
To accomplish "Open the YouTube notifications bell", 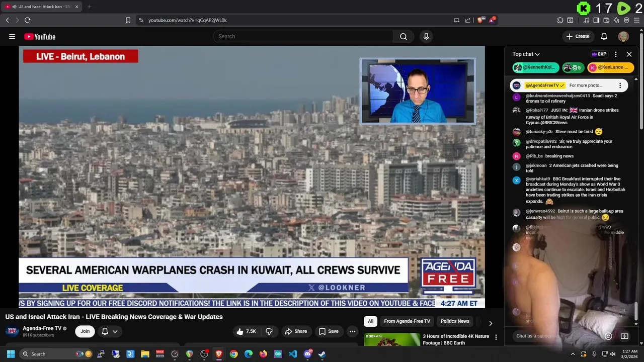I will (x=604, y=36).
